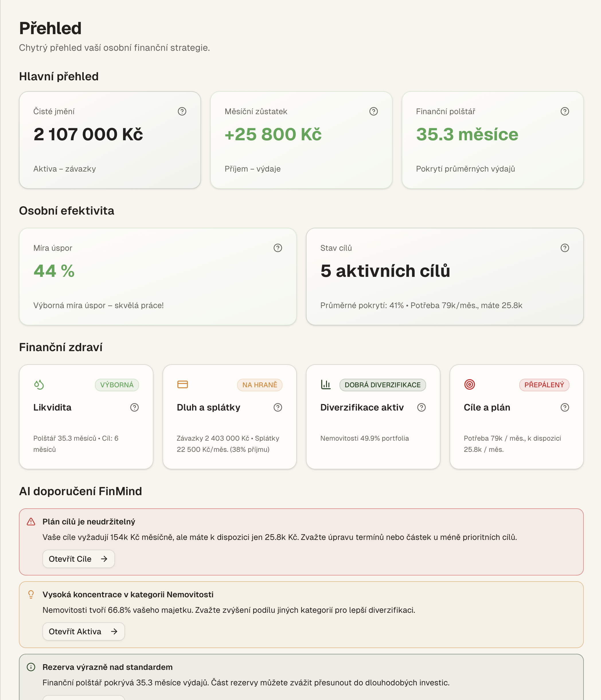
Task: Click the Finanční polštář question mark icon
Action: pos(565,111)
